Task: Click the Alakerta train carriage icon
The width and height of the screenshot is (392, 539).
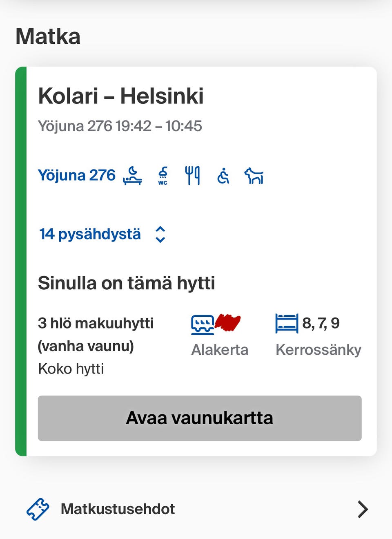Action: (203, 324)
